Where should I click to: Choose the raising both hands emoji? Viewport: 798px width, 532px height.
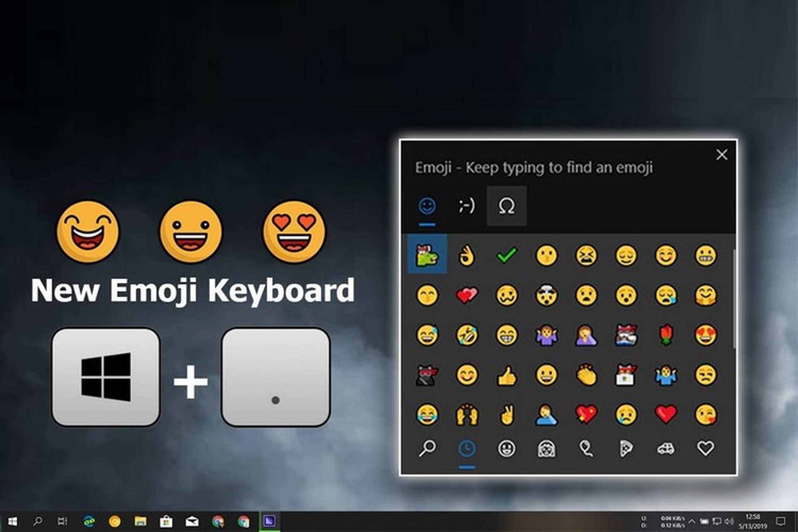[467, 414]
